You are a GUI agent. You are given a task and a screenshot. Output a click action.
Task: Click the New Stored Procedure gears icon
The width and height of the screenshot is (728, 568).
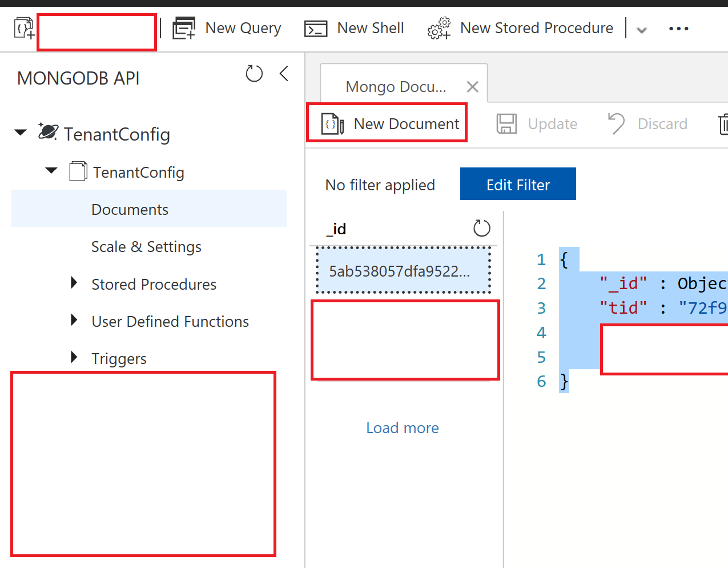(439, 29)
